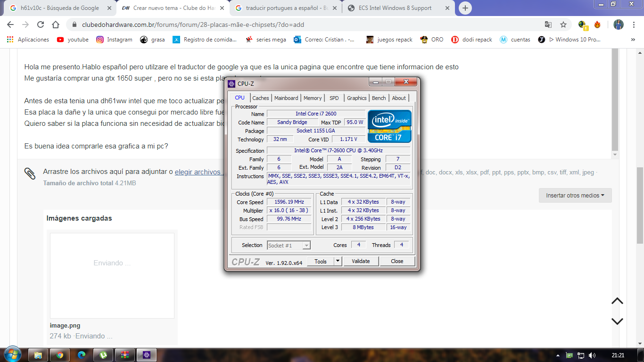Open CPU-Z Bench tab
The width and height of the screenshot is (644, 362).
[379, 98]
